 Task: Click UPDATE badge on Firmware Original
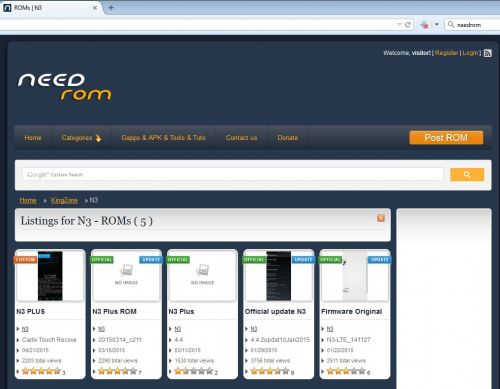(379, 260)
